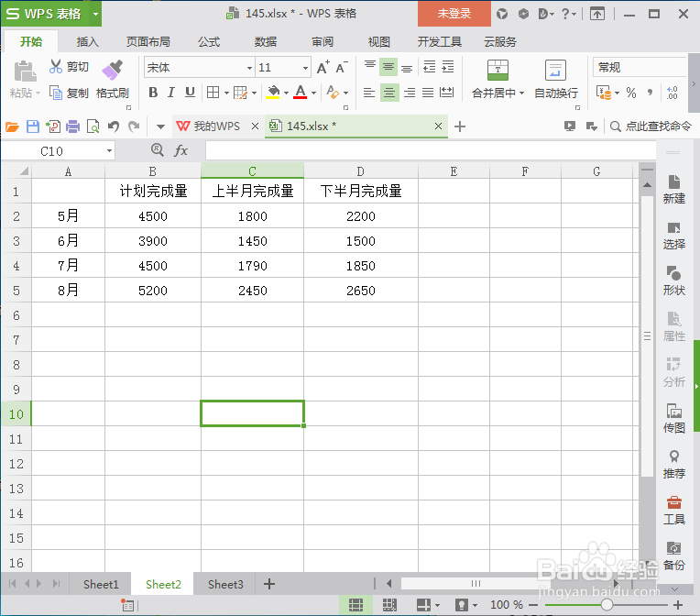Image resolution: width=700 pixels, height=616 pixels.
Task: Click the Print icon in quick toolbar
Action: (x=72, y=126)
